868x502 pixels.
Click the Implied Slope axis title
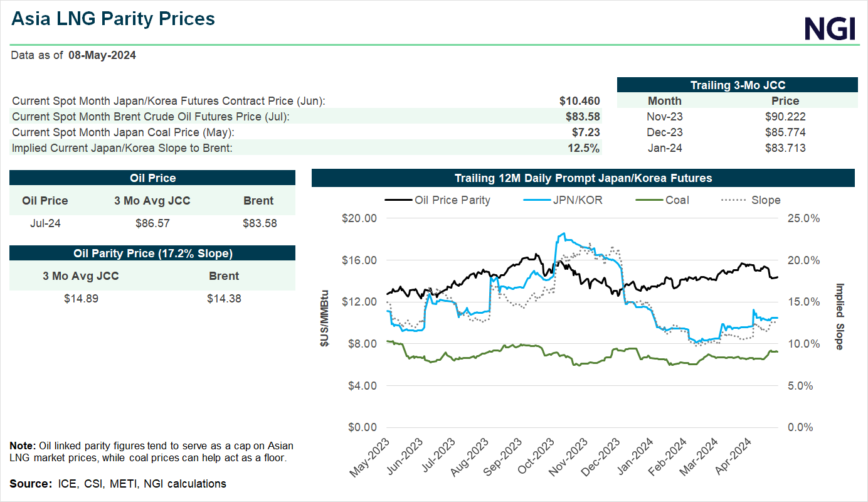click(x=840, y=316)
